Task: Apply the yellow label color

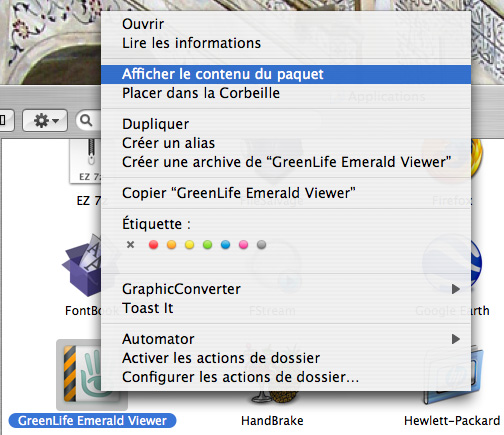Action: pos(189,245)
